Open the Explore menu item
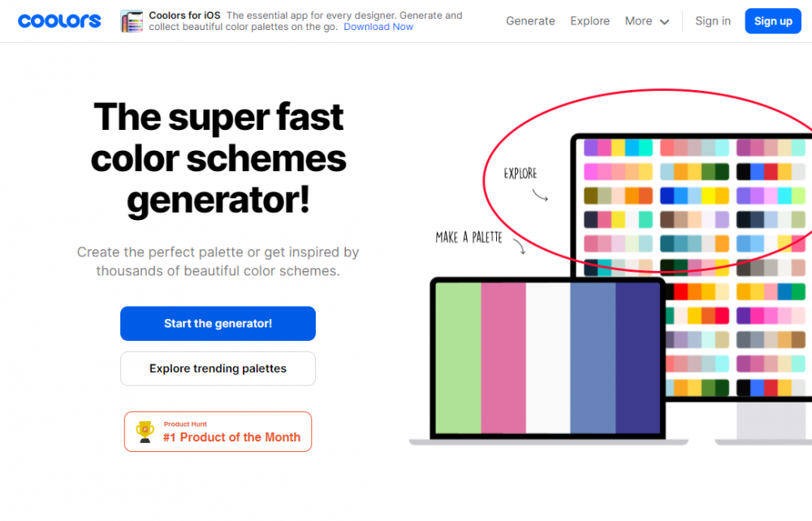The height and width of the screenshot is (521, 812). click(x=590, y=21)
